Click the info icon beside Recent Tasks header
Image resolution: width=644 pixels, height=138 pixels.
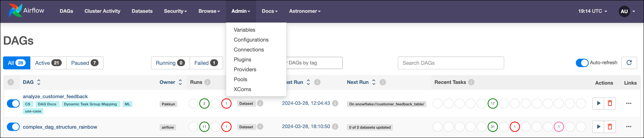471,82
